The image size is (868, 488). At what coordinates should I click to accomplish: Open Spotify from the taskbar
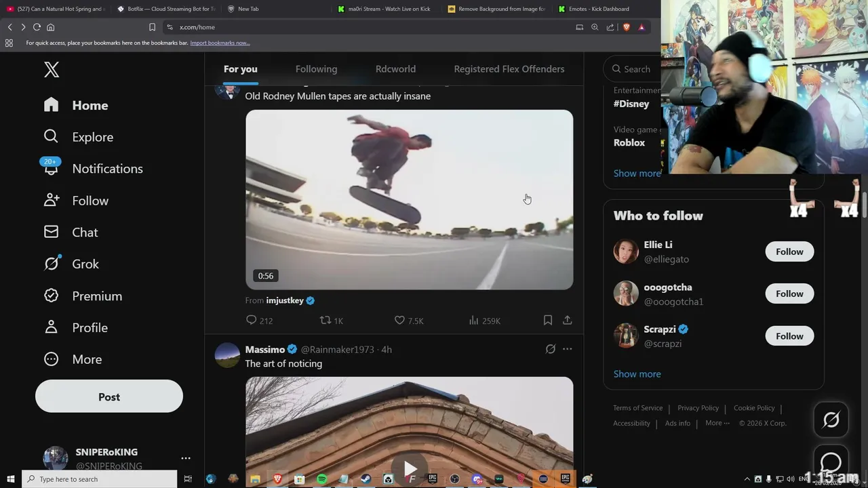click(x=321, y=479)
